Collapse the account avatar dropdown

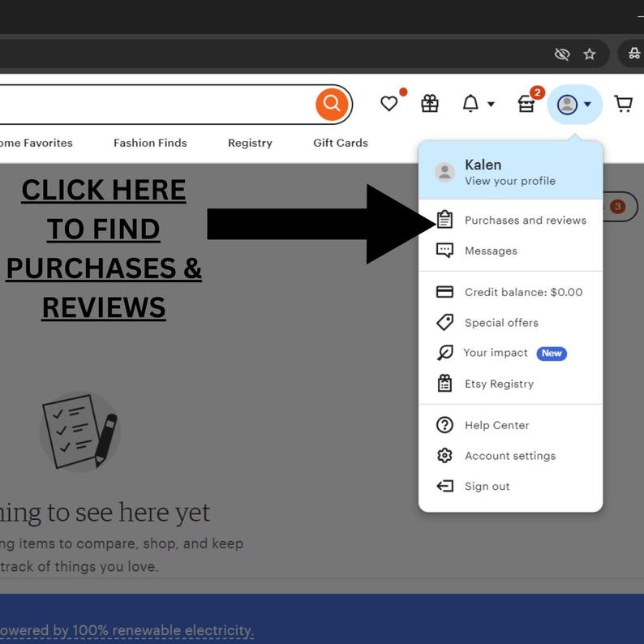click(574, 105)
